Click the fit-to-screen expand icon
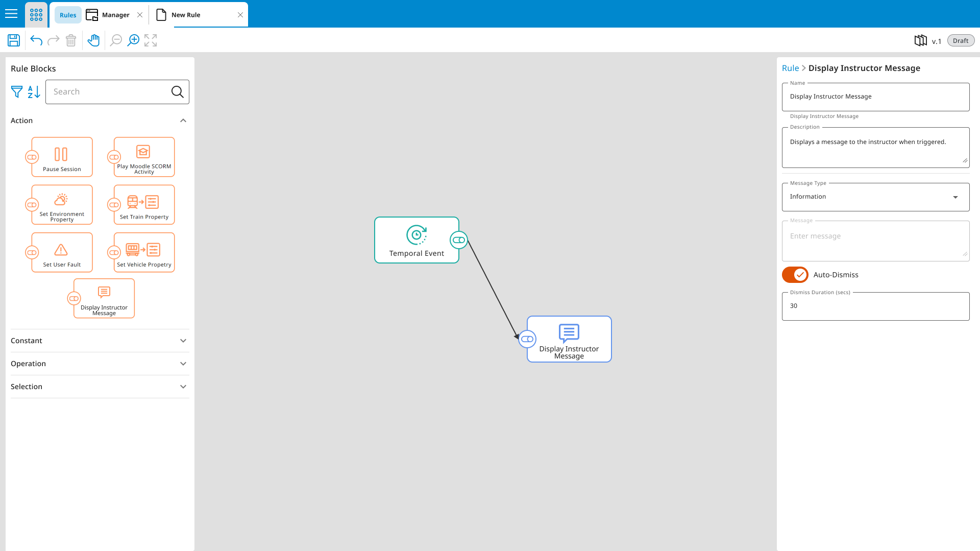 [151, 40]
